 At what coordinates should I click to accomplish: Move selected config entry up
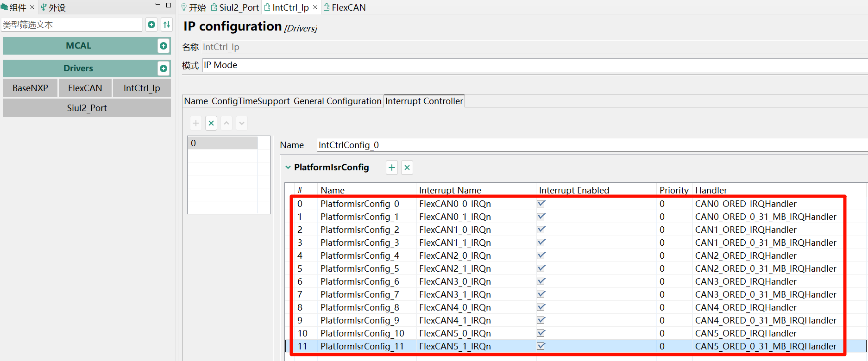(226, 123)
